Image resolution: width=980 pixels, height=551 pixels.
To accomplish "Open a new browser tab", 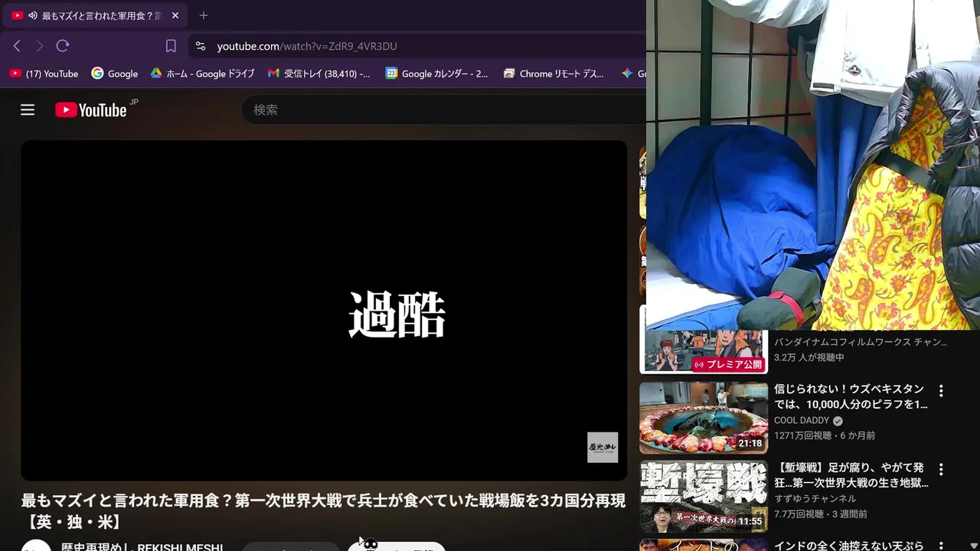I will (x=204, y=15).
